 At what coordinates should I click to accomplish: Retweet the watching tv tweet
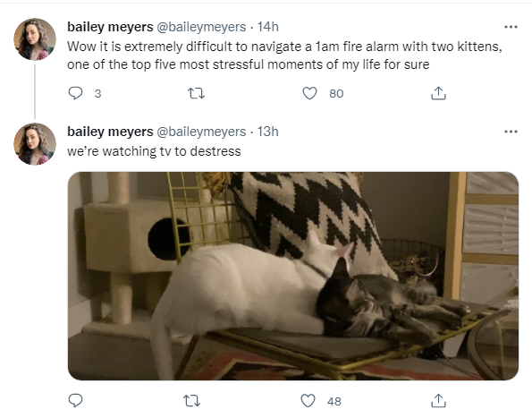tap(192, 401)
